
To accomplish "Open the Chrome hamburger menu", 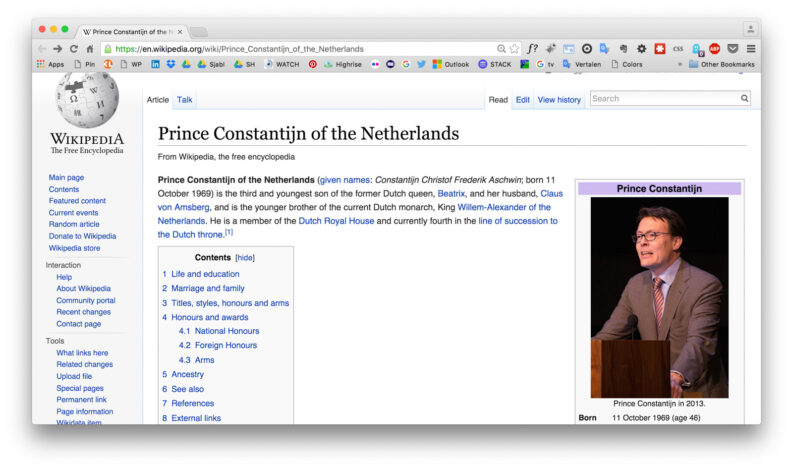I will click(751, 49).
